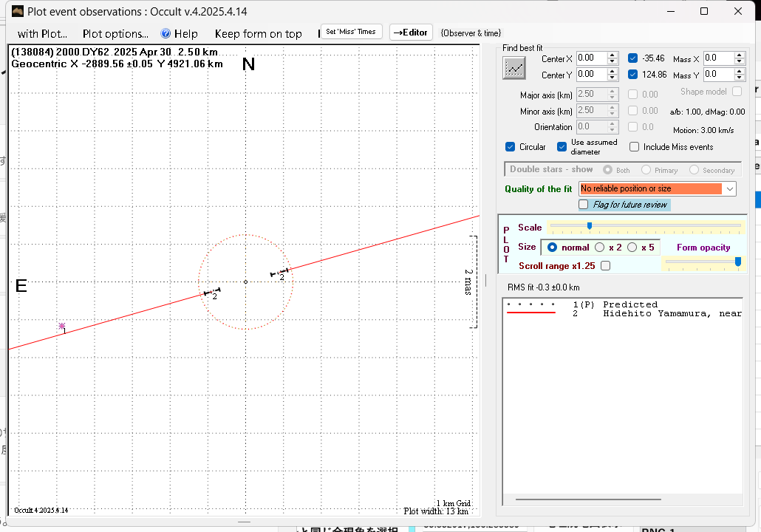Increase Mass X value with up arrow
This screenshot has width=761, height=532.
[740, 55]
